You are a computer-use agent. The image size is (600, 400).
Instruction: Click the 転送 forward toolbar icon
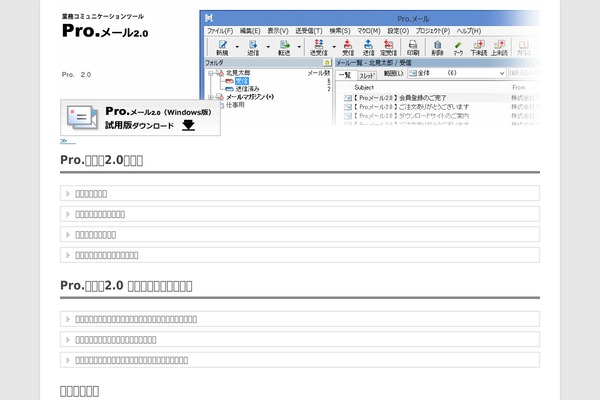click(284, 48)
